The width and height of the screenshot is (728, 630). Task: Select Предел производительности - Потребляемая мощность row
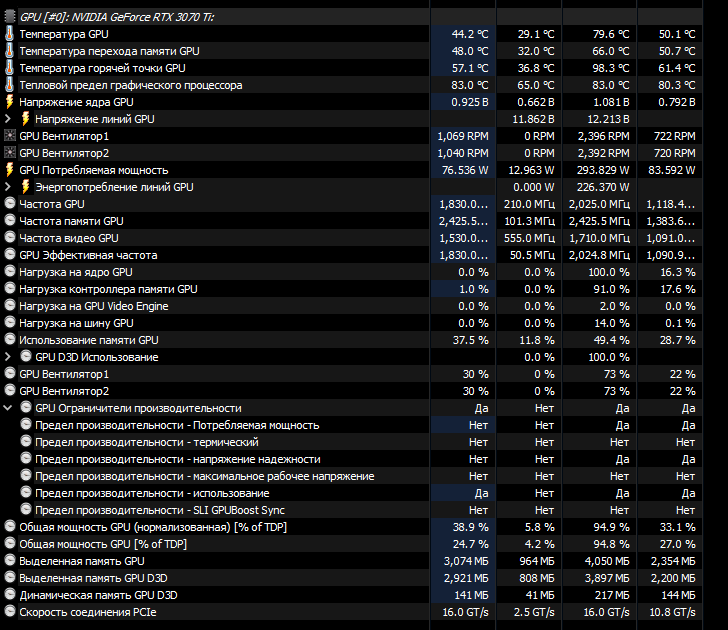[177, 425]
